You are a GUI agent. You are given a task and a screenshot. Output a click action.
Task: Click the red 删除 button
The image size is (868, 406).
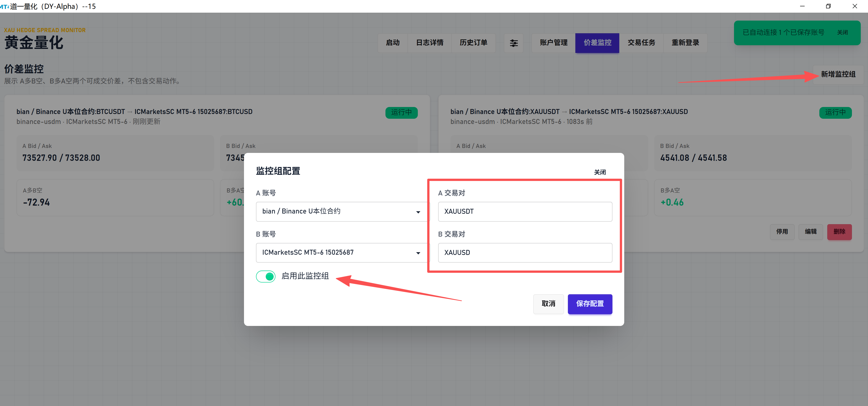click(839, 232)
